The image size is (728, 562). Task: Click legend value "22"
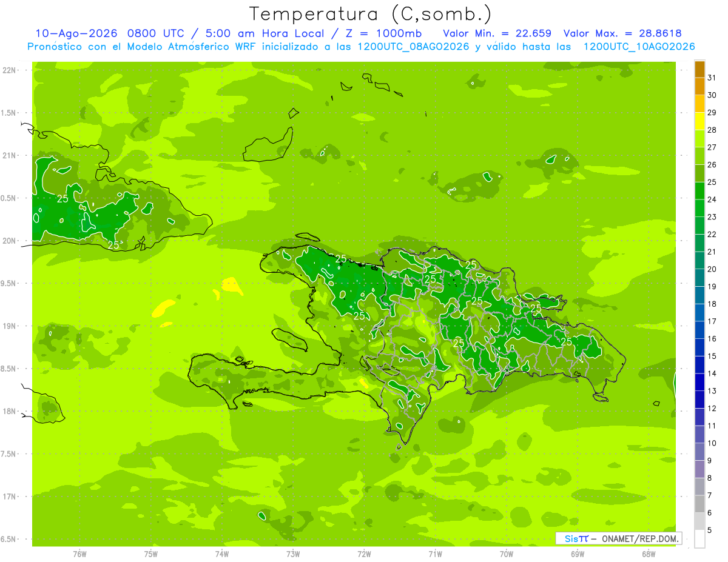[712, 235]
